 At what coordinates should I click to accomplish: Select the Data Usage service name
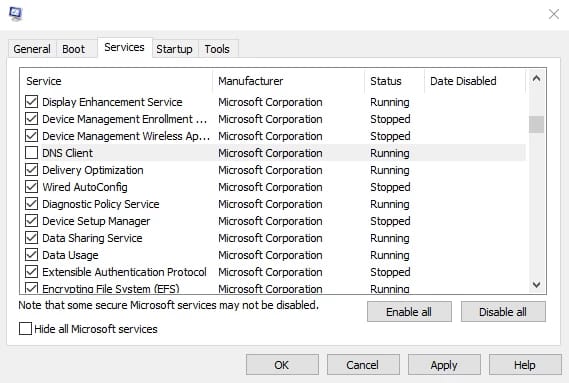click(x=70, y=255)
